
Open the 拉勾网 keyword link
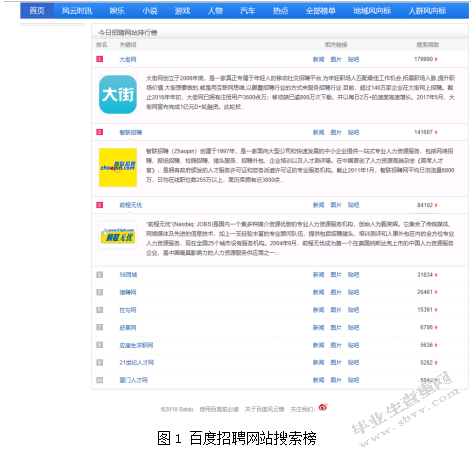pos(128,310)
